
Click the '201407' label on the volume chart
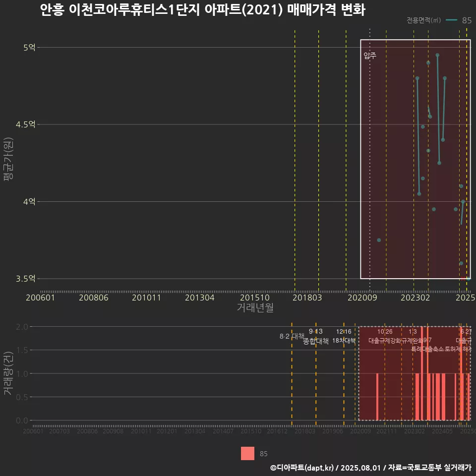pos(223,431)
